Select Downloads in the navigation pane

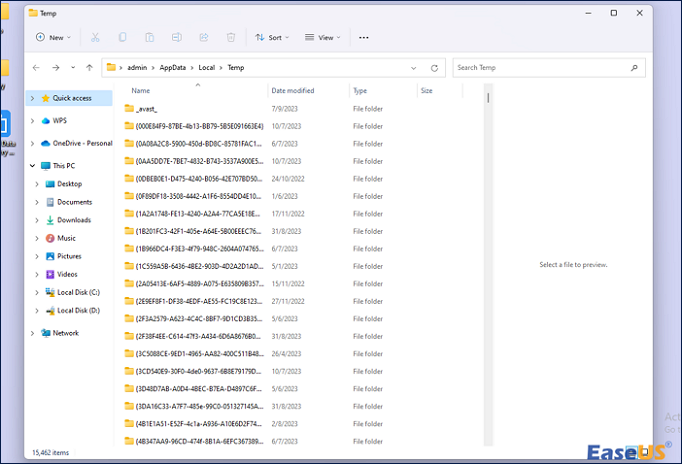pyautogui.click(x=73, y=220)
